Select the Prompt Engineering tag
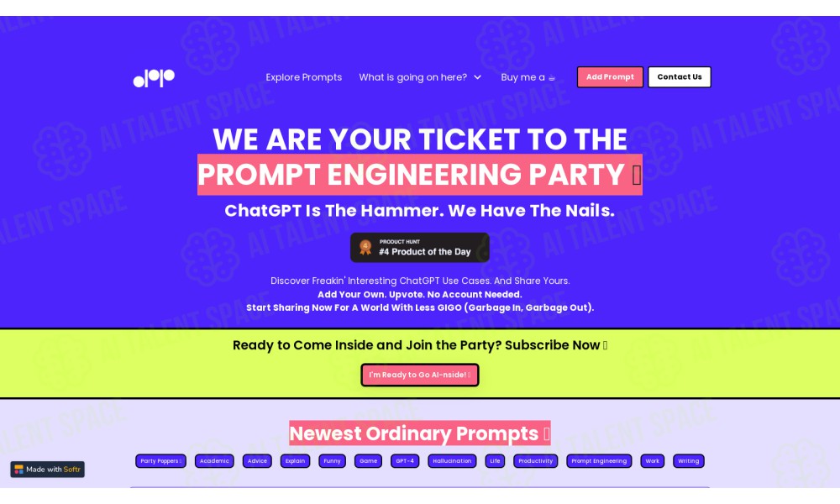The image size is (840, 504). pyautogui.click(x=599, y=461)
